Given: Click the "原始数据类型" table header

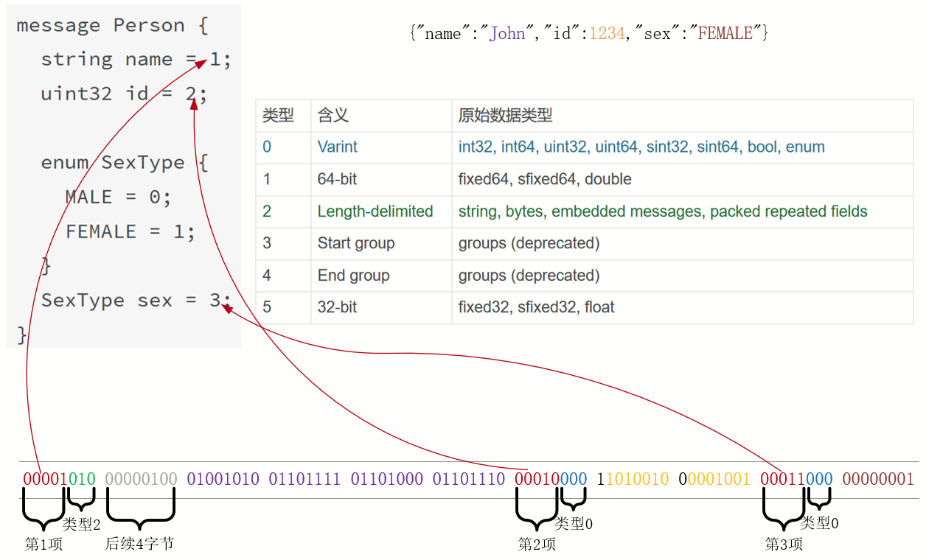Looking at the screenshot, I should point(505,116).
